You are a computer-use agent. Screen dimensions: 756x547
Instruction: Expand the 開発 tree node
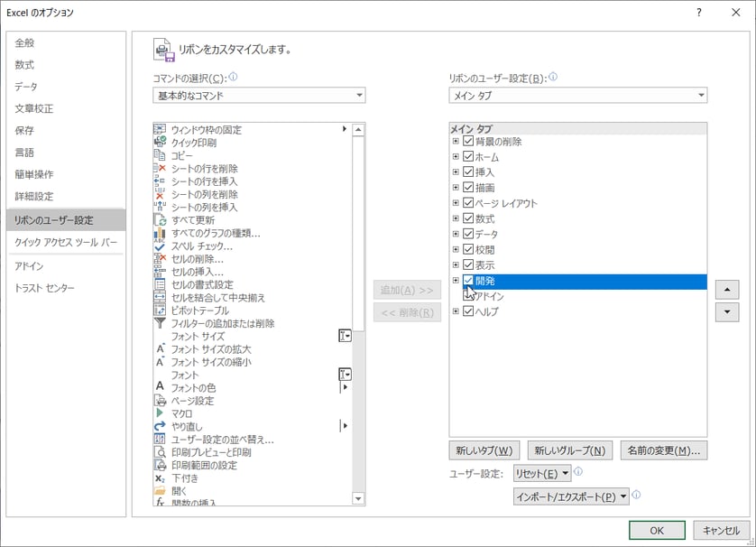pyautogui.click(x=456, y=280)
